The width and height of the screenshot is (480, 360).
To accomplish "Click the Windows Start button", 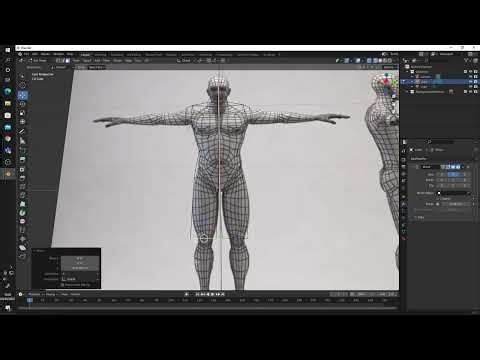I will (8, 50).
